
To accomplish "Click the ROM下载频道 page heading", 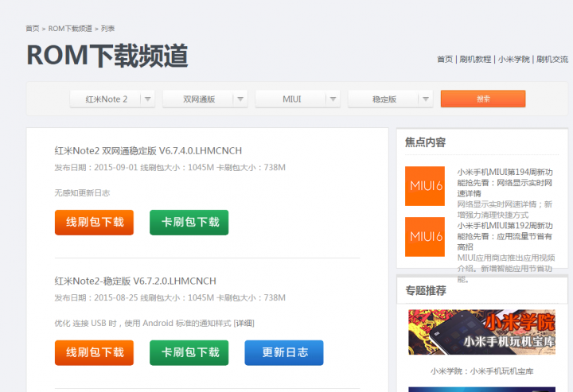I will pyautogui.click(x=107, y=56).
